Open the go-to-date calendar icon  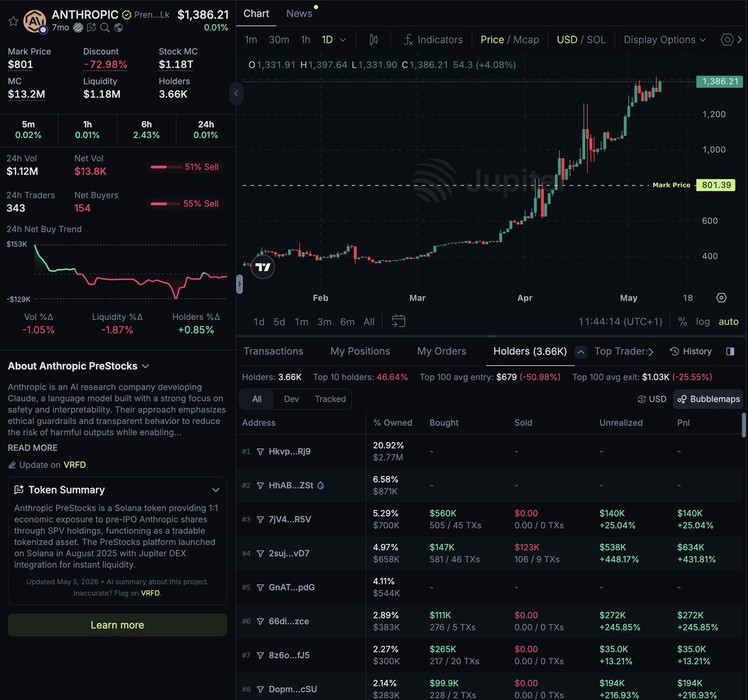(398, 322)
